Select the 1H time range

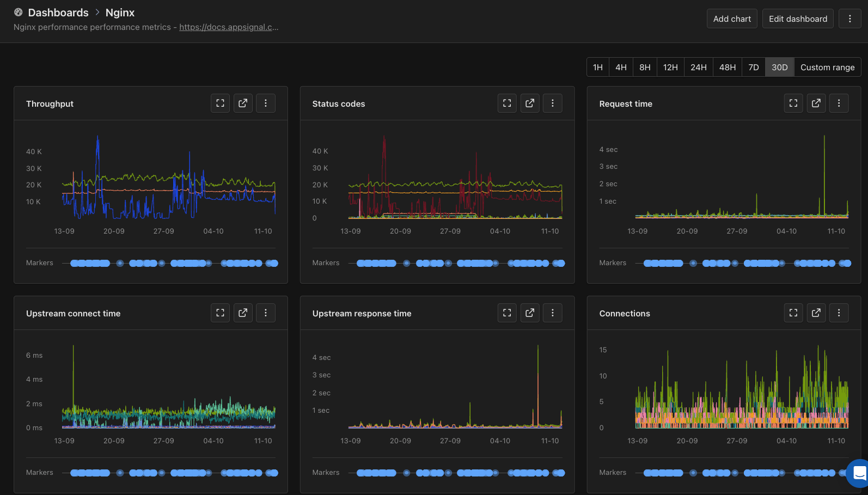(x=598, y=67)
